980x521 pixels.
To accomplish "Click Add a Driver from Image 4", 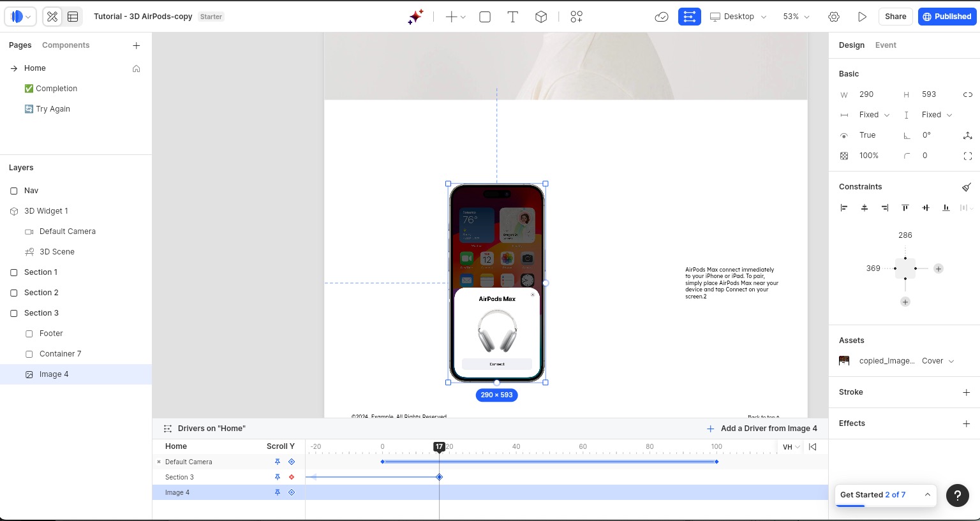I will click(x=762, y=429).
